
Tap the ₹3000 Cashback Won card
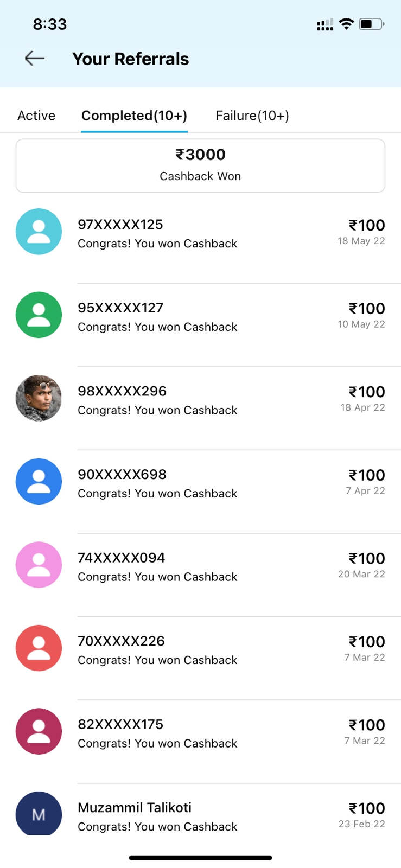pyautogui.click(x=200, y=165)
